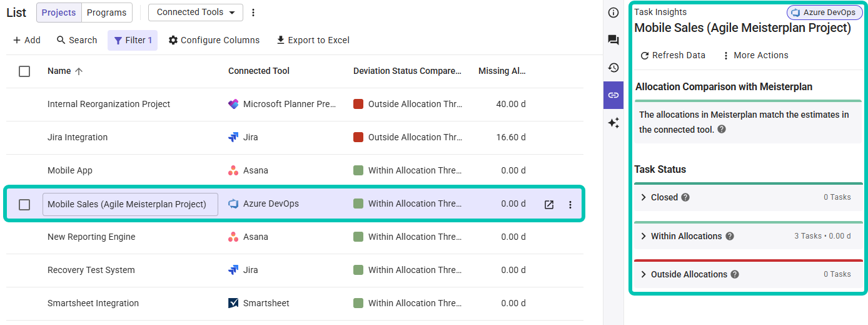Click Jira icon in Recovery Test System row
This screenshot has height=325, width=868.
(x=233, y=271)
